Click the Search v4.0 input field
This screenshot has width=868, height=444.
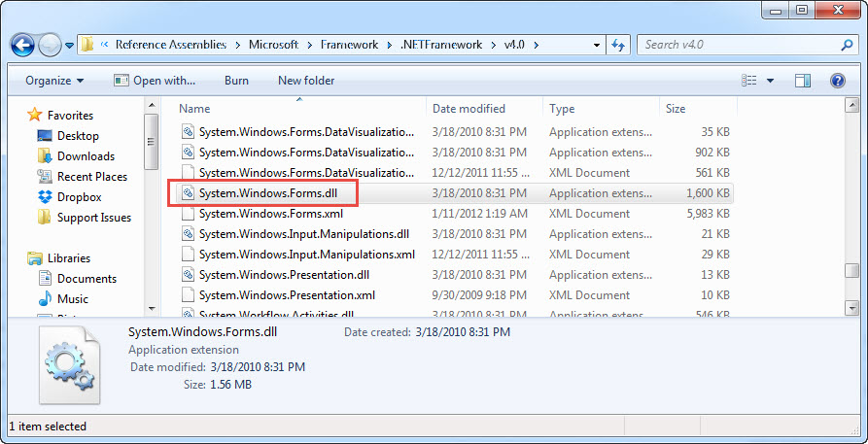click(739, 45)
